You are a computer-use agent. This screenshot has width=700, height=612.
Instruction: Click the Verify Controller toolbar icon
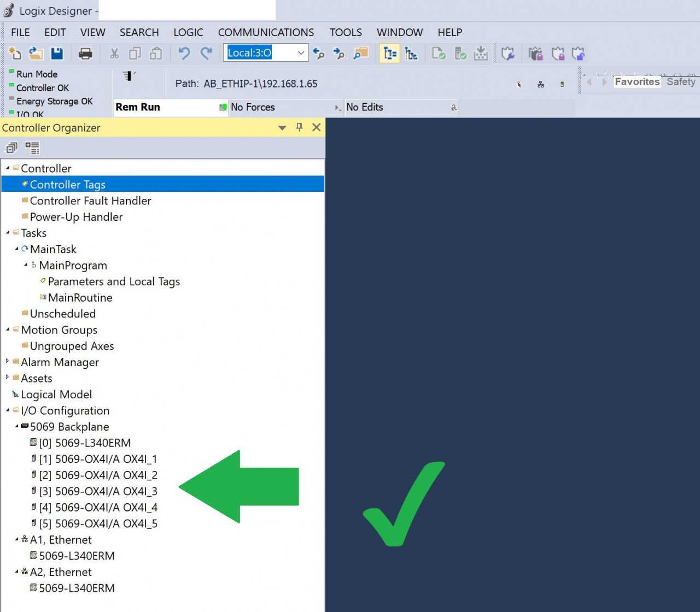click(x=460, y=53)
